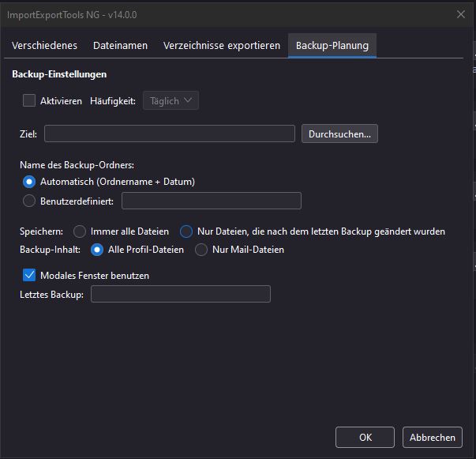The width and height of the screenshot is (476, 459).
Task: Enable the Aktivieren checkbox
Action: [x=29, y=100]
